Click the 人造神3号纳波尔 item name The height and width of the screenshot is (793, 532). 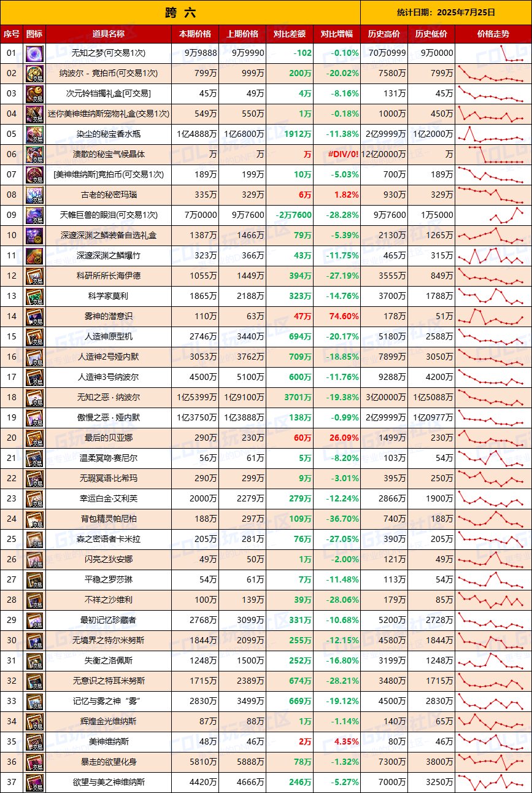(108, 377)
